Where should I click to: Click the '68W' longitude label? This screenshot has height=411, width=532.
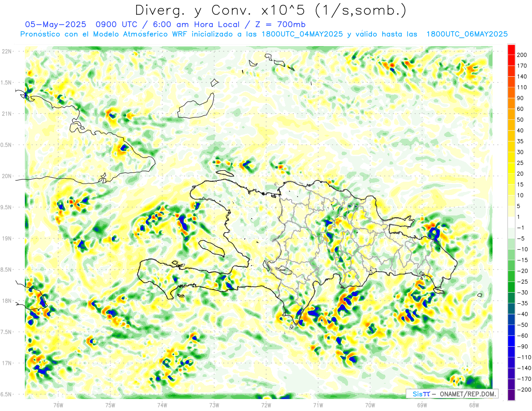(473, 405)
